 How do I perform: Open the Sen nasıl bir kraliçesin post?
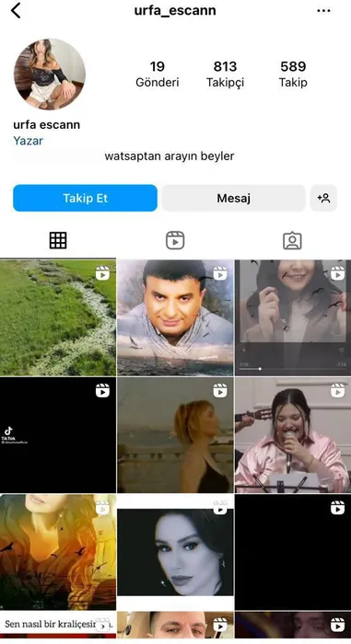click(58, 625)
